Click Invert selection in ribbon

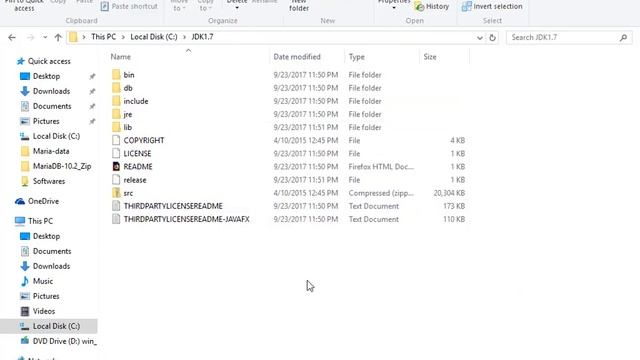point(492,7)
